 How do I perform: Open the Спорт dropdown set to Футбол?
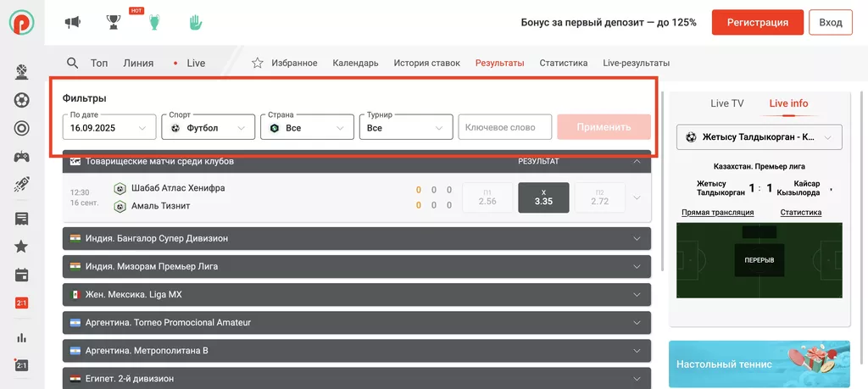point(208,127)
